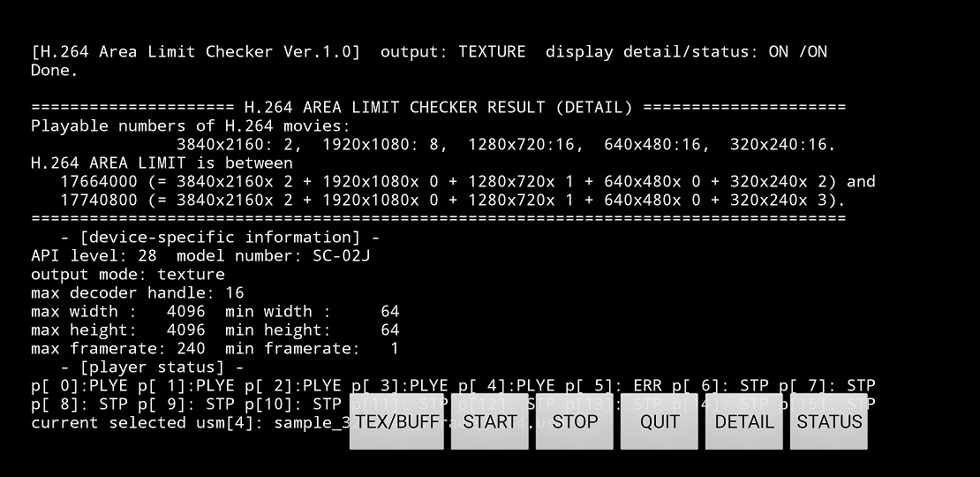Click the "output mode: texture" line
The image size is (980, 477).
(127, 275)
